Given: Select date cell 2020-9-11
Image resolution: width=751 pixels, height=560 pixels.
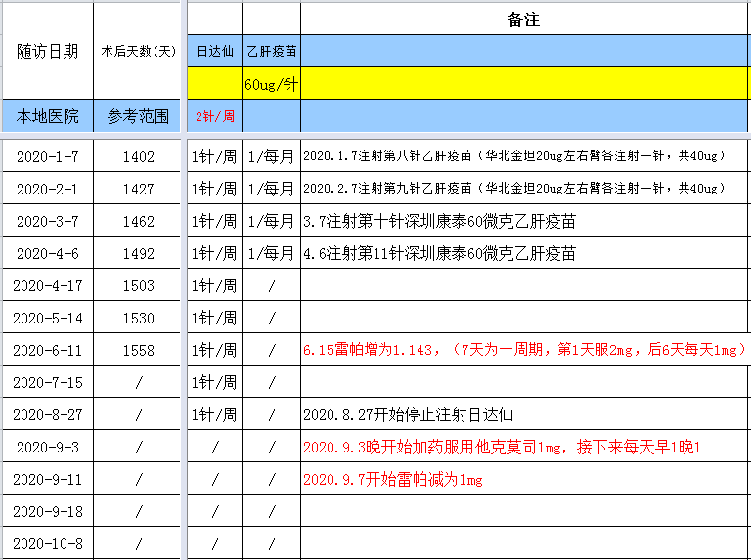Looking at the screenshot, I should [x=47, y=479].
